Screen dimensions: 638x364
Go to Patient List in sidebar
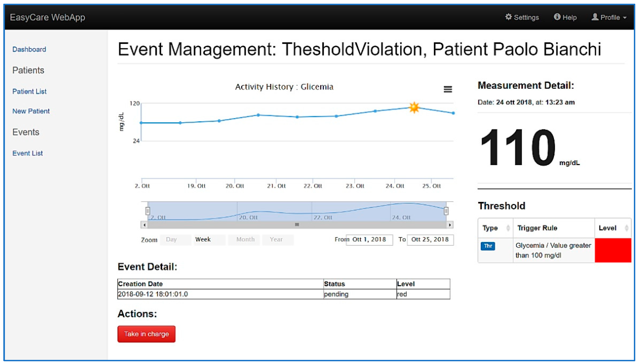(30, 91)
